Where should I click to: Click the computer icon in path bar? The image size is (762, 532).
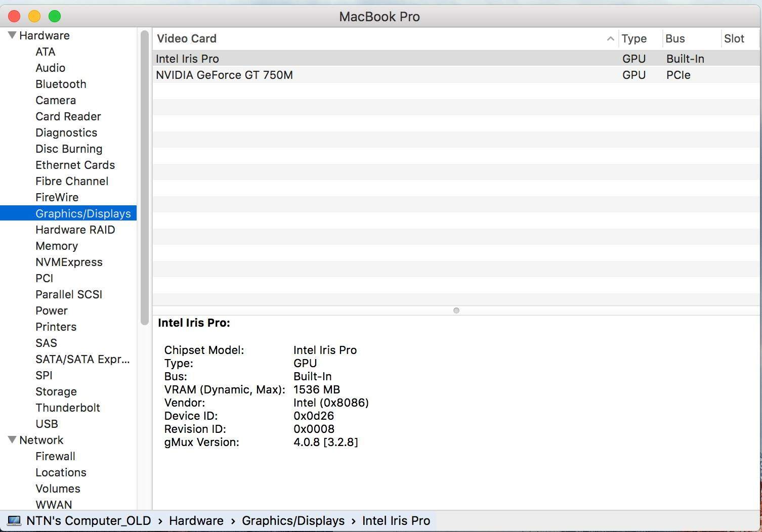point(14,520)
